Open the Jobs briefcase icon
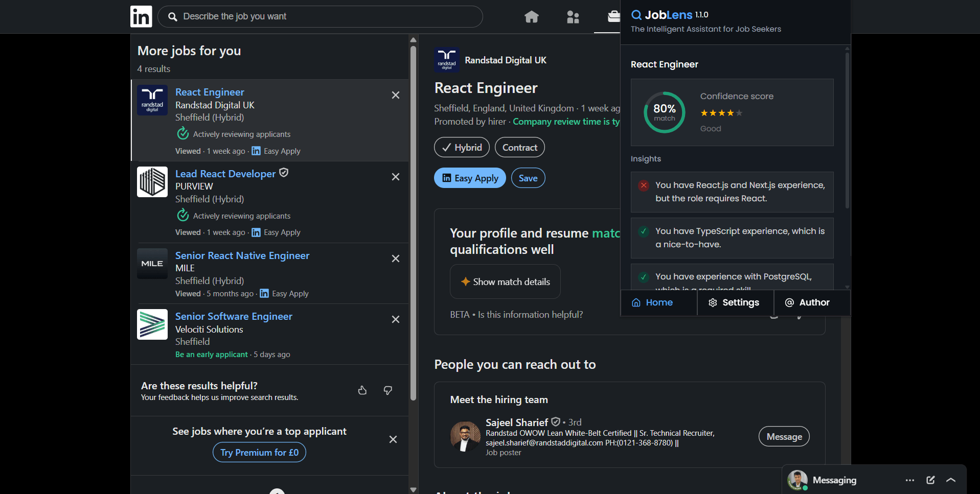 click(613, 17)
